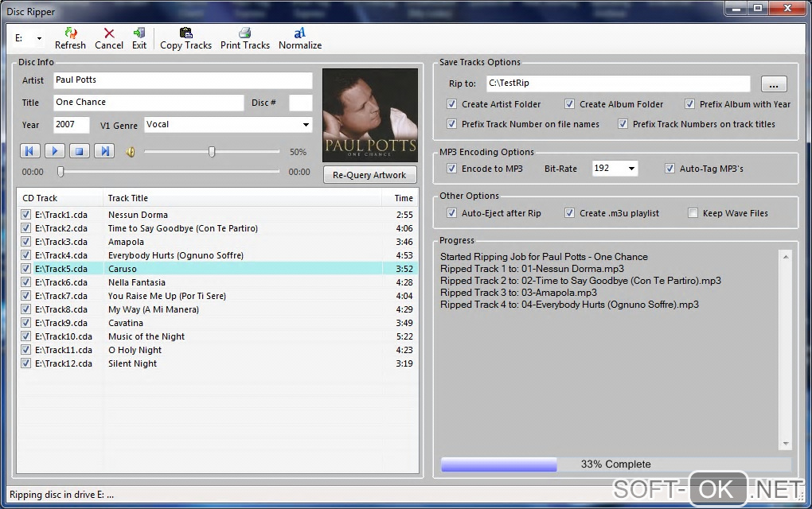Click E:\Track7.cda file name
This screenshot has height=509, width=812.
(61, 296)
